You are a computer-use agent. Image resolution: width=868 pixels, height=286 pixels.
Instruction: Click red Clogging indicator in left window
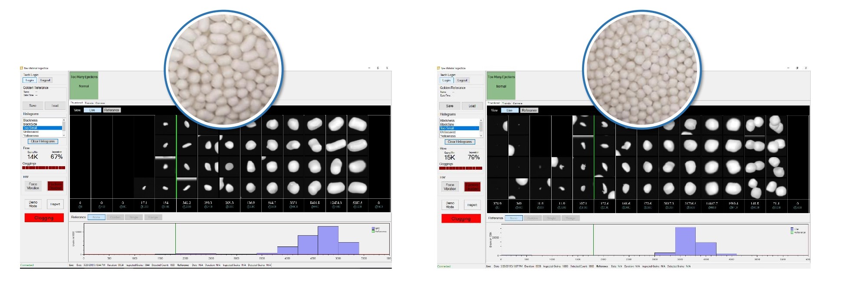coord(44,218)
